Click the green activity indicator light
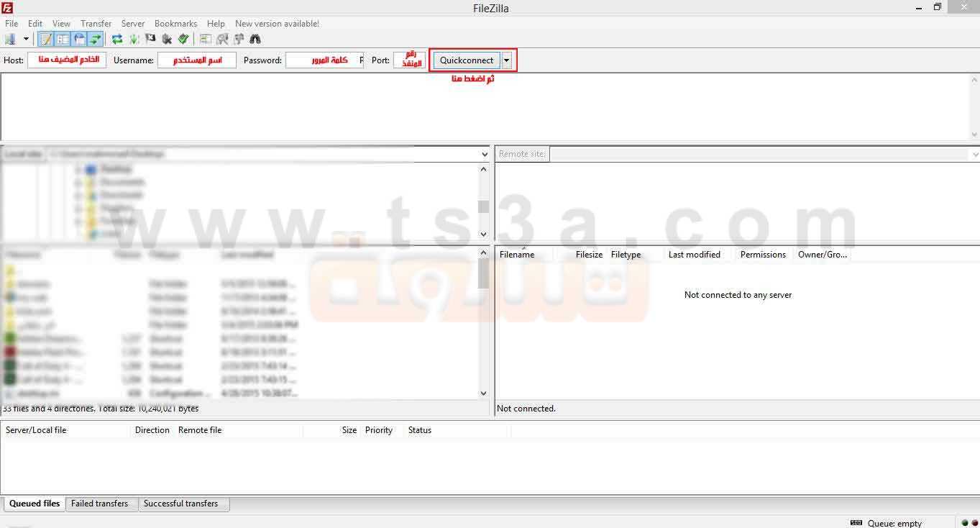Screen dimensions: 980x528 [x=964, y=523]
